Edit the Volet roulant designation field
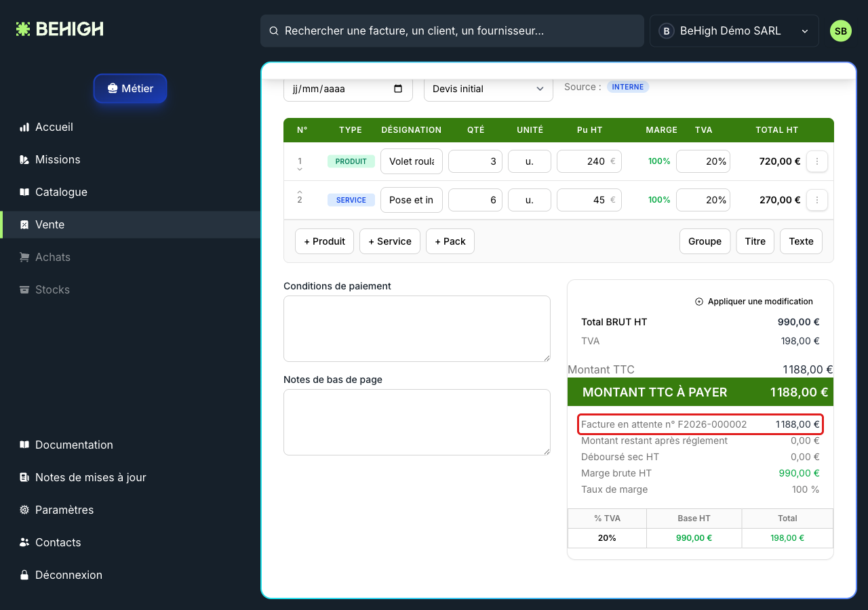 click(x=412, y=161)
